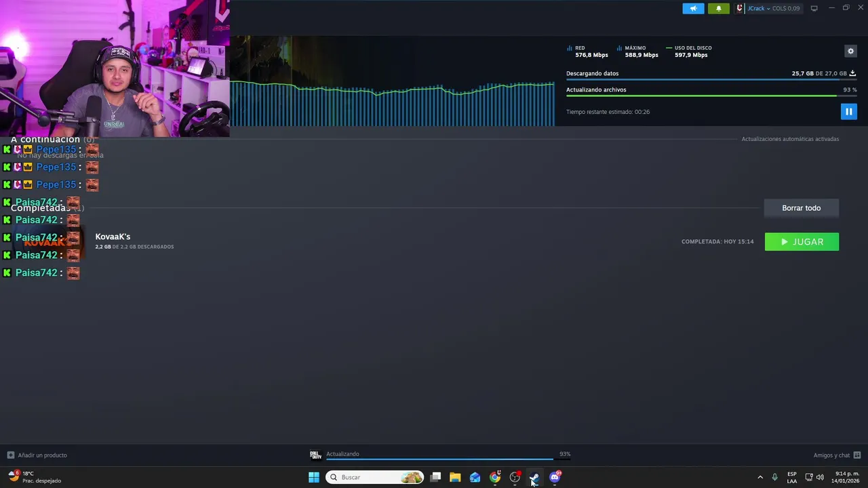Open download settings gear
Screen dimensions: 868x488
850,51
